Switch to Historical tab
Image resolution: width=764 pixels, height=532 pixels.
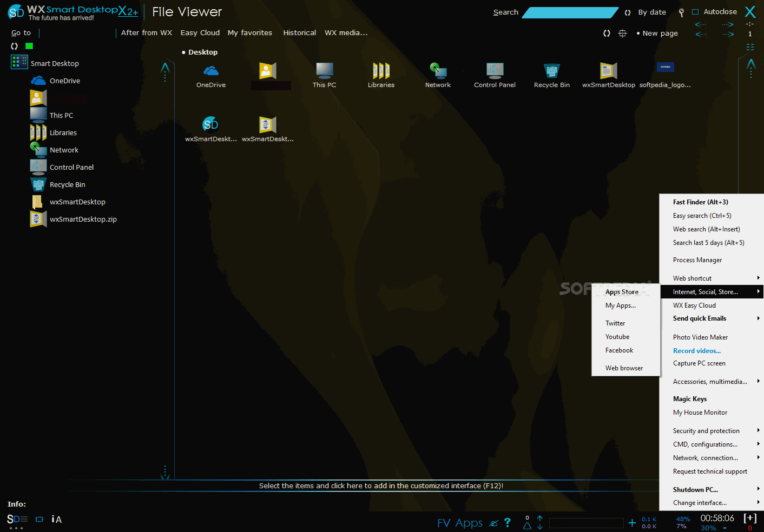[300, 33]
